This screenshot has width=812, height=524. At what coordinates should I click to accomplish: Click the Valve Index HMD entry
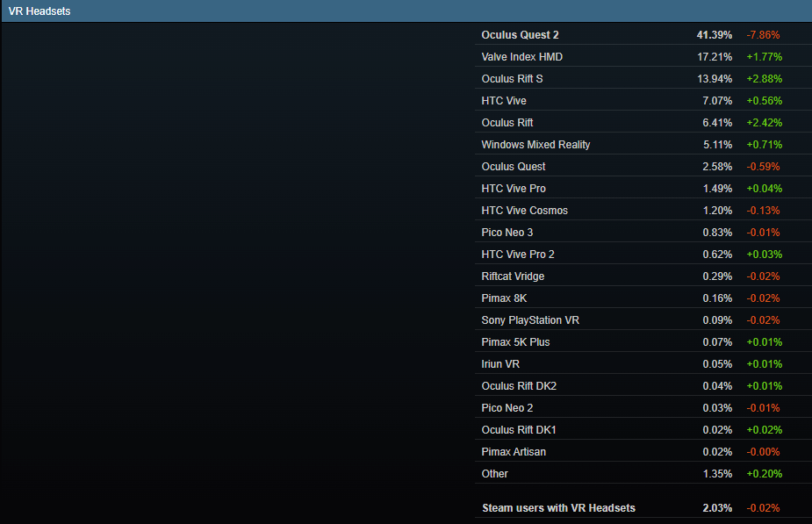(522, 57)
